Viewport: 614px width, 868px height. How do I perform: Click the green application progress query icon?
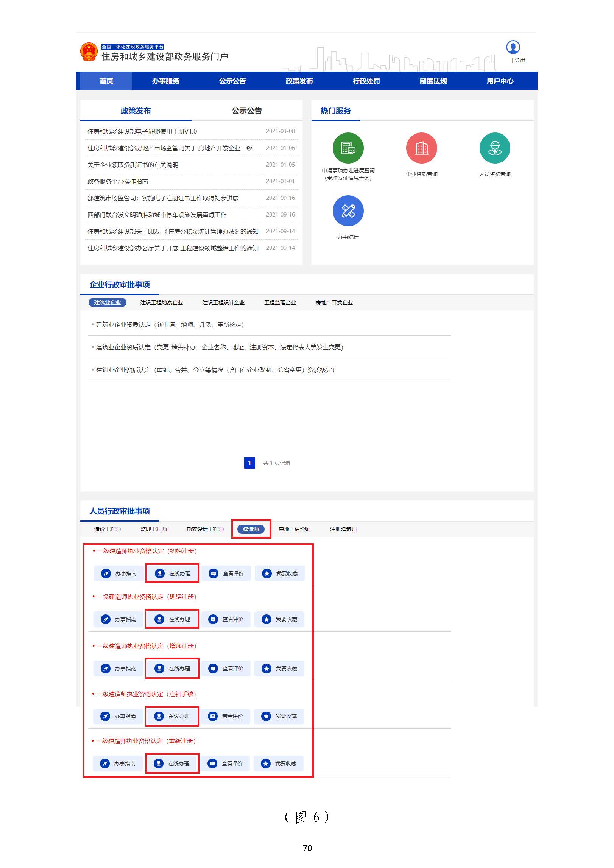[348, 148]
